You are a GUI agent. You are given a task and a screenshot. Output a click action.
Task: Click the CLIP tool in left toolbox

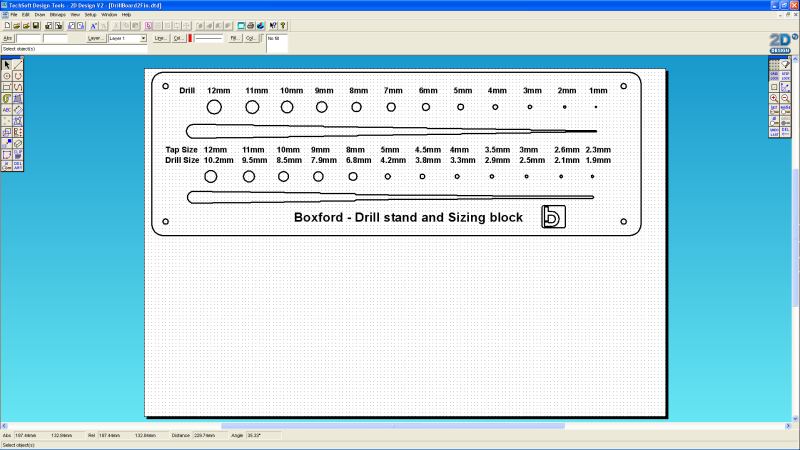18,155
